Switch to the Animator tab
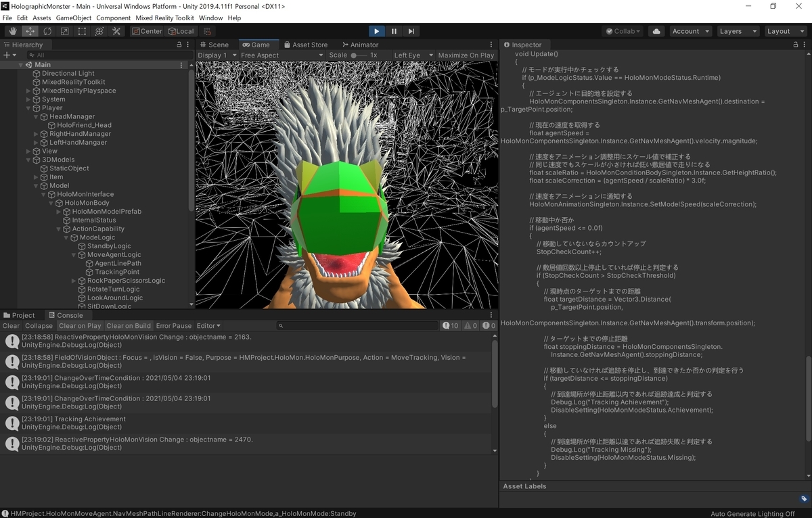 (x=361, y=45)
